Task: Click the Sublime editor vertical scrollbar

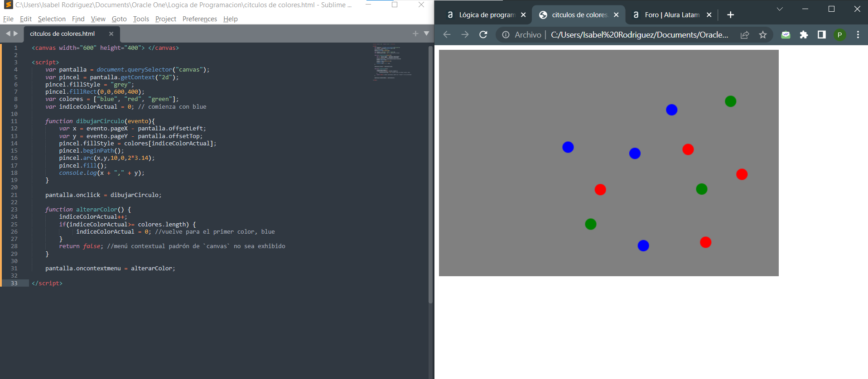Action: point(430,174)
